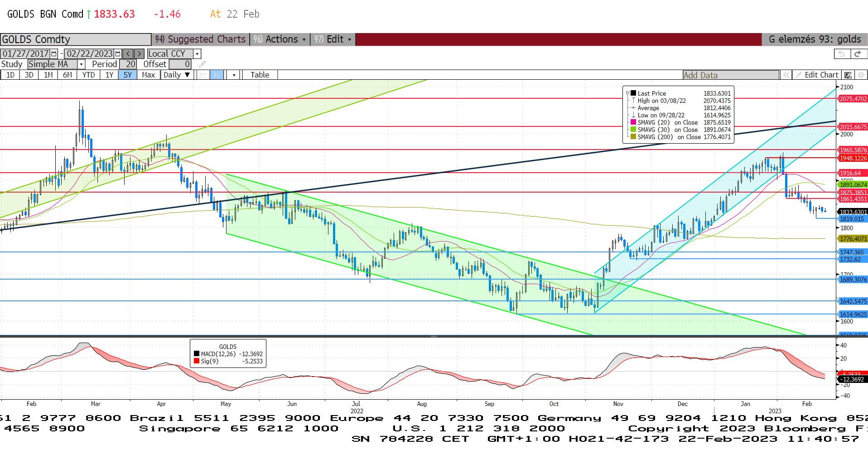
Task: Click the Add Data input field
Action: click(731, 75)
